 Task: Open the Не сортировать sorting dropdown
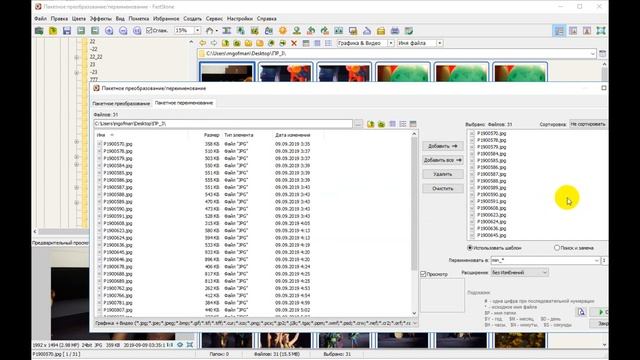tap(588, 124)
